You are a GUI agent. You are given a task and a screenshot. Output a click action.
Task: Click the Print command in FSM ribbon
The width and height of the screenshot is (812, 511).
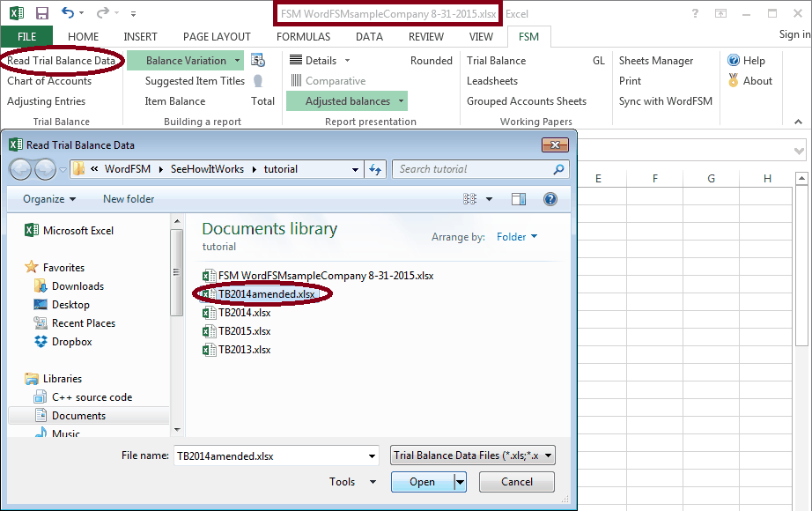[x=630, y=81]
